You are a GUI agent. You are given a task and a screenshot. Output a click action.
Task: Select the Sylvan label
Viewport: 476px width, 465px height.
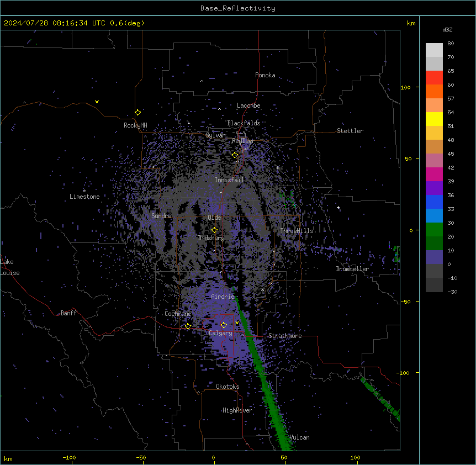click(x=215, y=135)
